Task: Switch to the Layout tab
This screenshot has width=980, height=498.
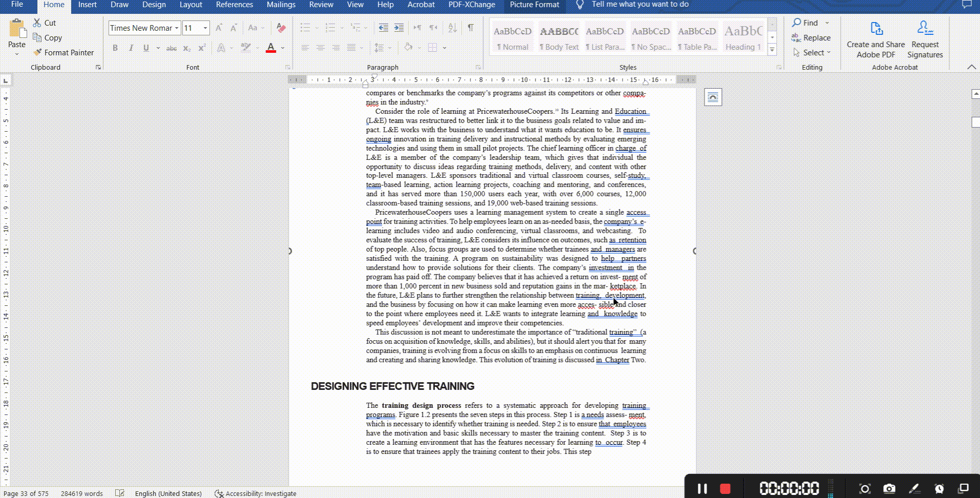Action: click(191, 5)
